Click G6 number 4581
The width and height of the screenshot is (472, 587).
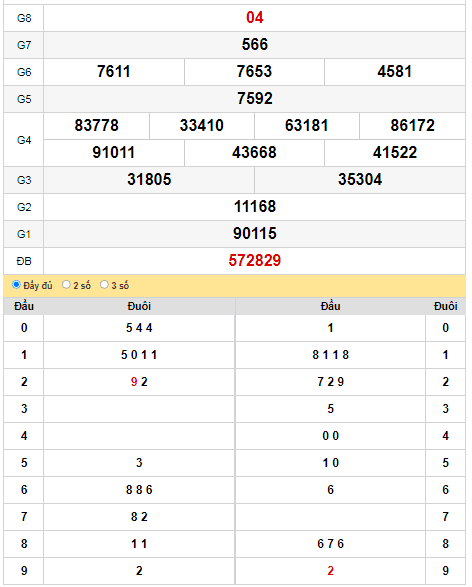(395, 72)
